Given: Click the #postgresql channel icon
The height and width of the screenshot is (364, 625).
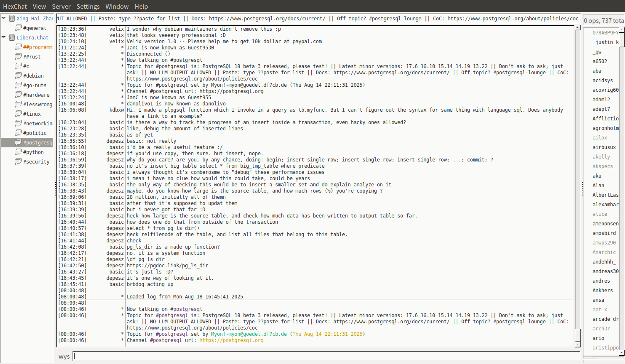Looking at the screenshot, I should pos(18,142).
